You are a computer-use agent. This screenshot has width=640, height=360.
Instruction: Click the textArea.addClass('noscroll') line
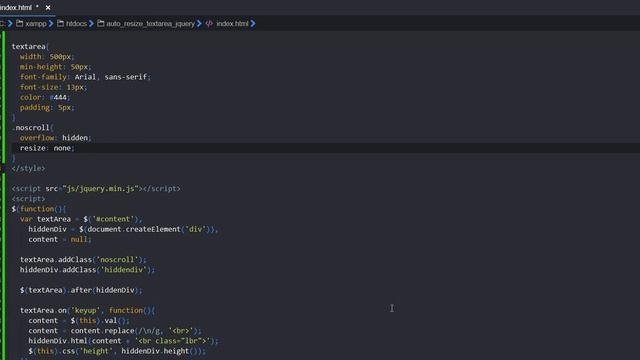[83, 260]
